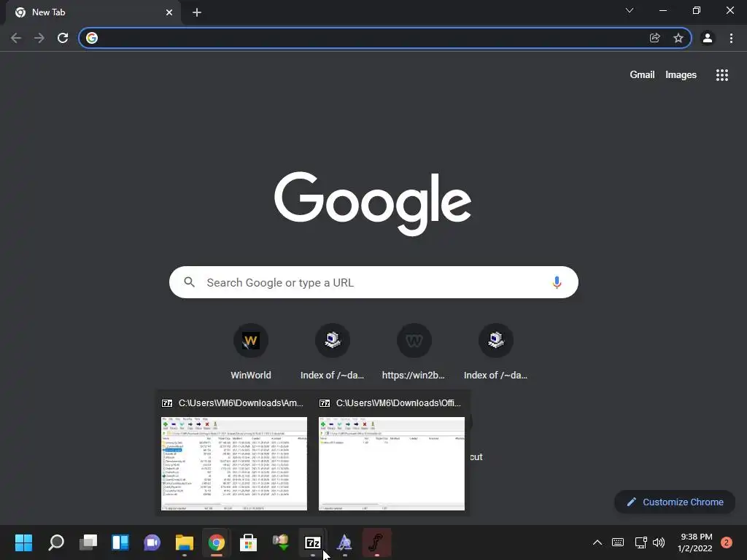Click the magnifier in Google search box
This screenshot has width=747, height=560.
coord(189,282)
